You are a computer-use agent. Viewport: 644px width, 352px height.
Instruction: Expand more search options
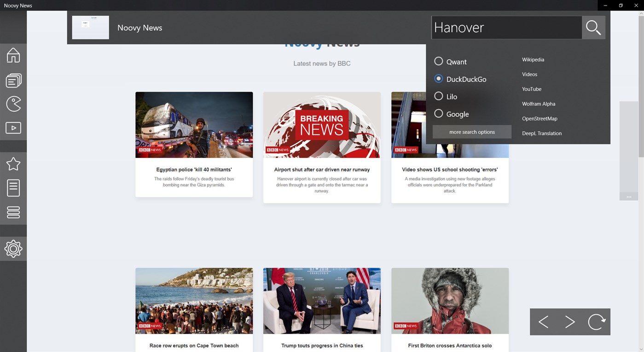(471, 132)
